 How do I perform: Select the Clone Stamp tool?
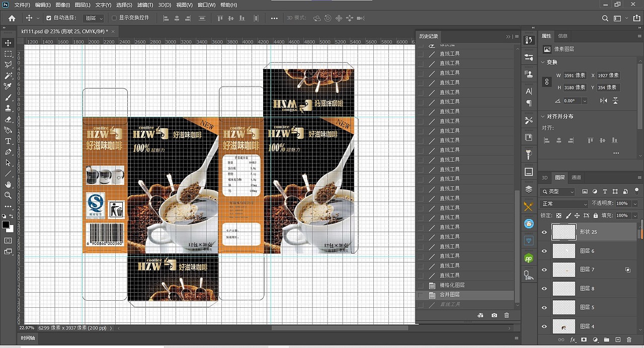pyautogui.click(x=8, y=108)
